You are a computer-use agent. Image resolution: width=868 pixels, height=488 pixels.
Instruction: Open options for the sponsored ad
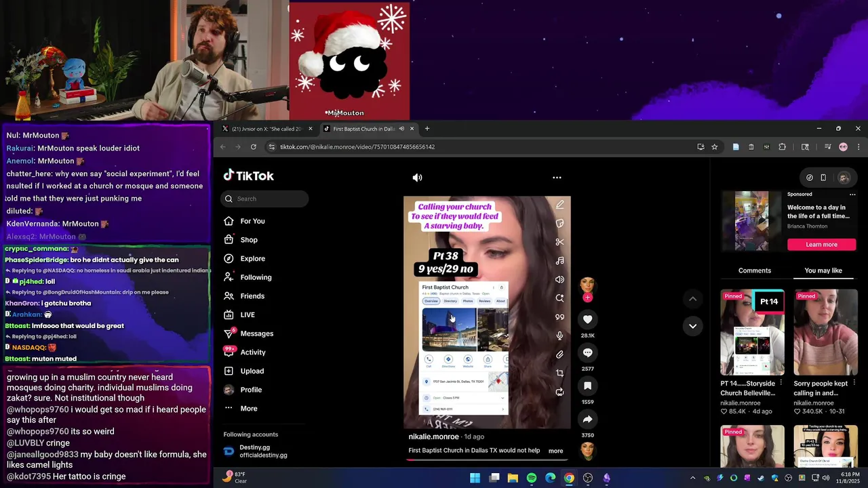tap(852, 195)
